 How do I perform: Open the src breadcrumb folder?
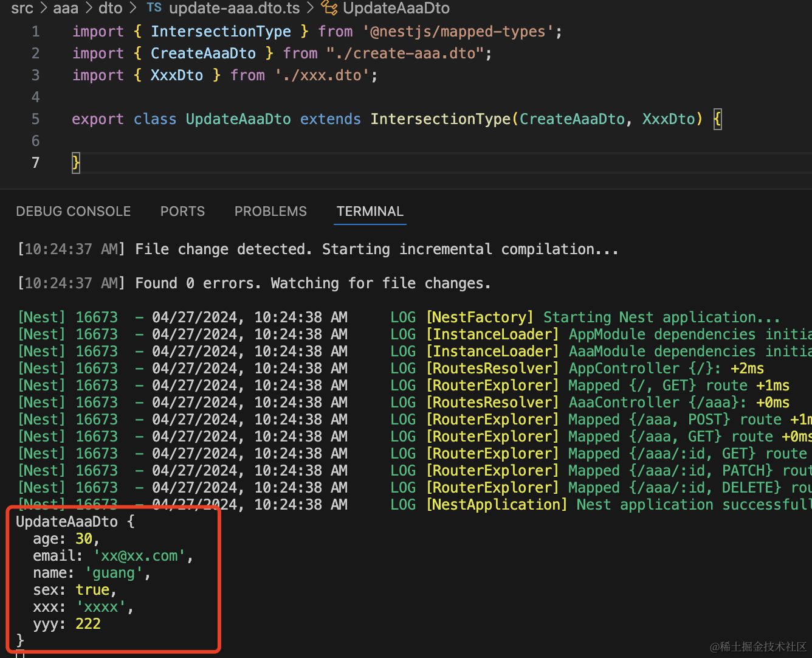tap(22, 8)
